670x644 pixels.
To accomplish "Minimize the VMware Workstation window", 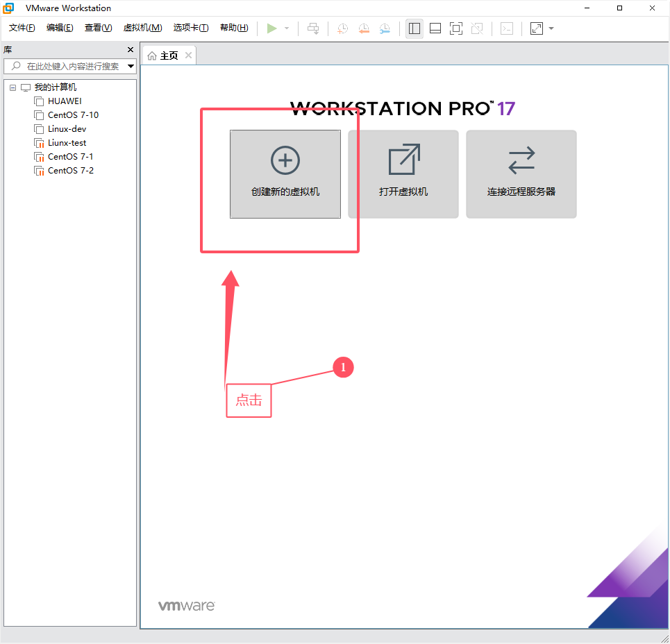I will tap(587, 8).
